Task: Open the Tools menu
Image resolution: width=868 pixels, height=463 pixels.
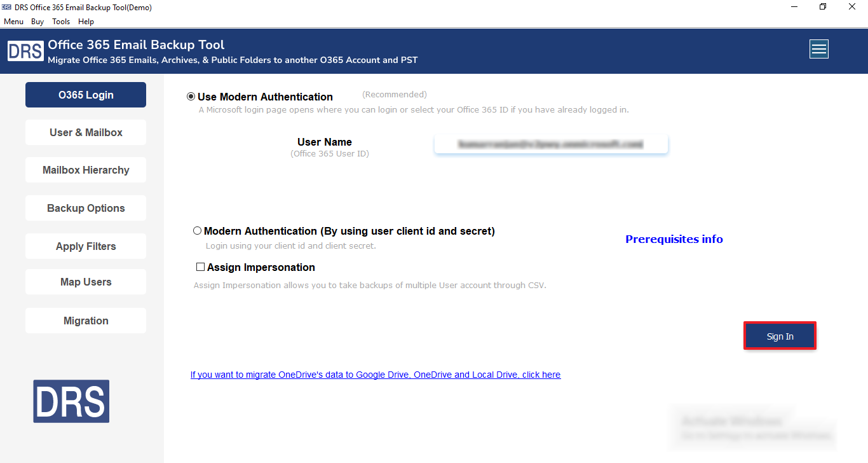Action: pos(60,21)
